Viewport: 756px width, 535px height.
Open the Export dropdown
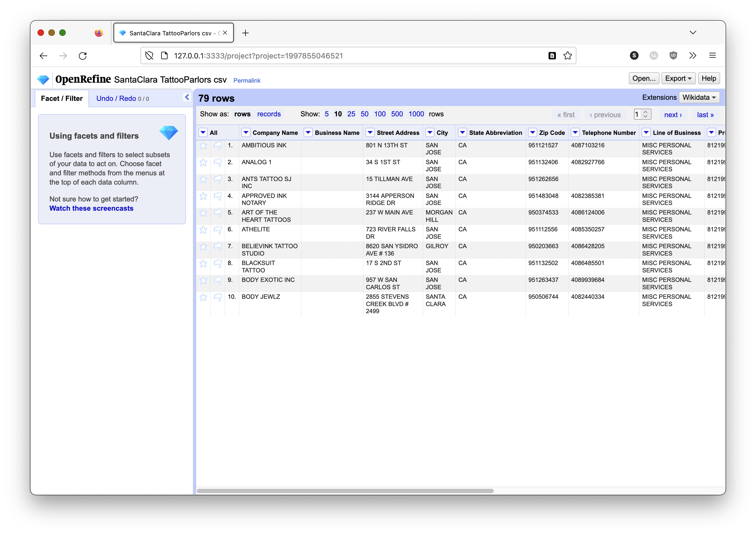pos(678,78)
